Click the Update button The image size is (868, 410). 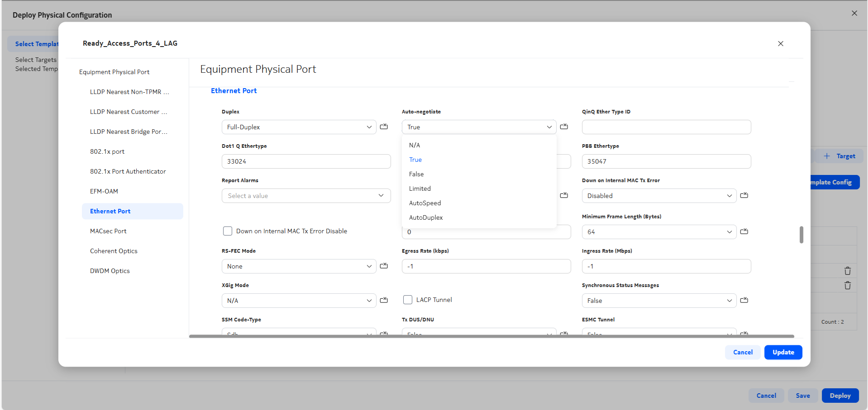(x=783, y=352)
